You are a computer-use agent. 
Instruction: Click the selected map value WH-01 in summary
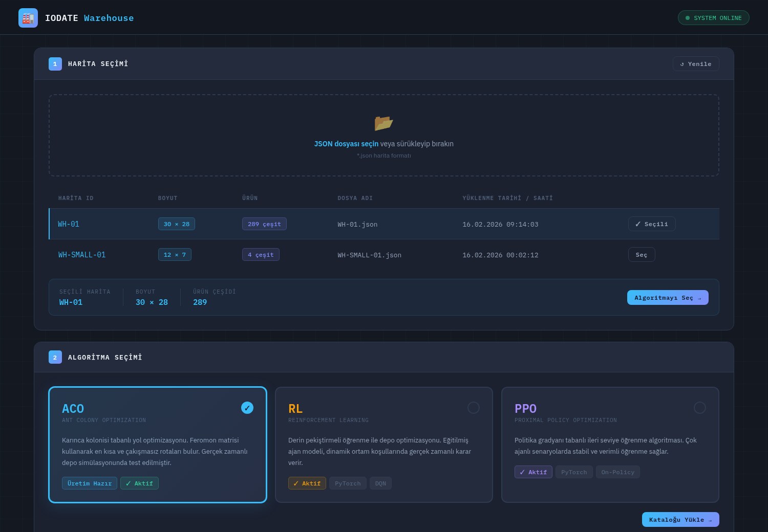(71, 302)
